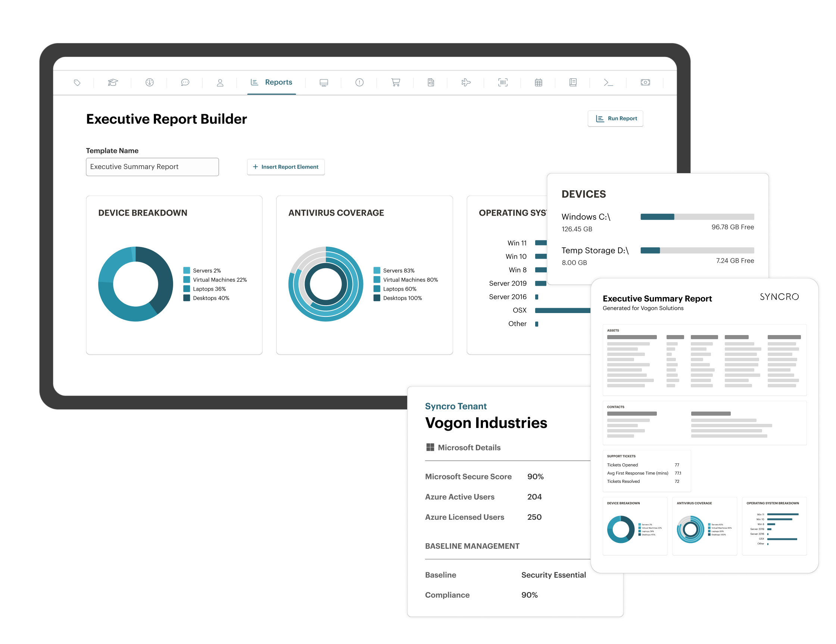The width and height of the screenshot is (836, 644).
Task: Click the Windows C:\ storage usage bar
Action: coord(697,217)
